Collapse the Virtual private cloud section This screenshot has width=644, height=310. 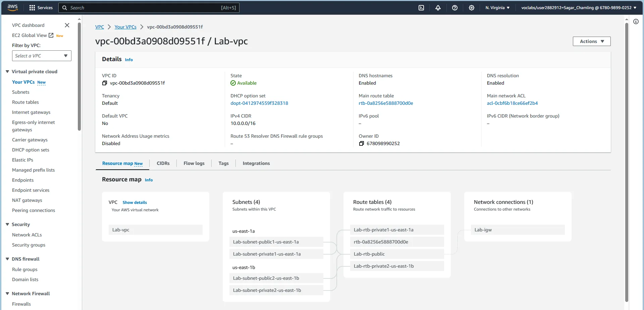point(7,72)
